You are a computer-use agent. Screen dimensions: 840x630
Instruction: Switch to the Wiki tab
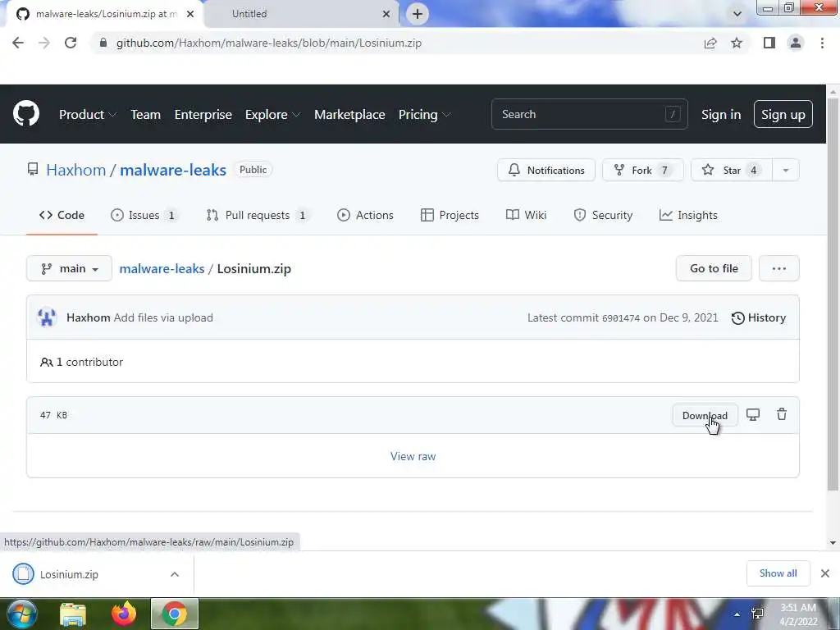[526, 216]
